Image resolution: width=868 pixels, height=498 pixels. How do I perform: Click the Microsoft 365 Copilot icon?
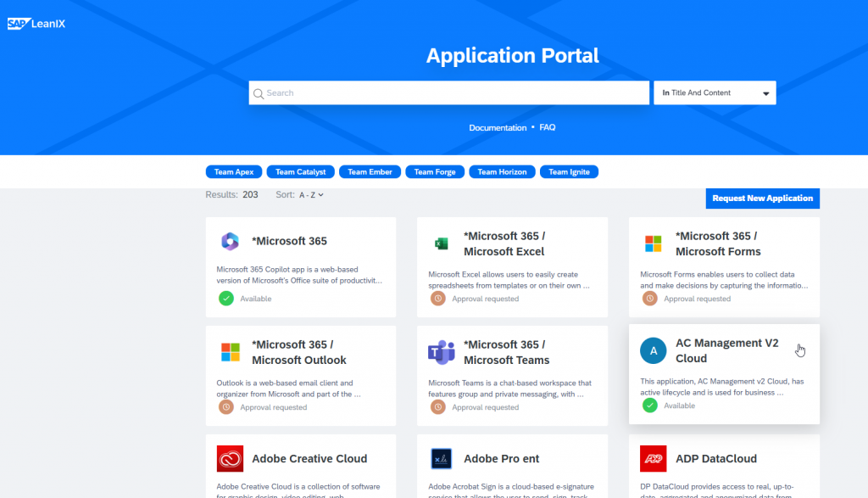pyautogui.click(x=230, y=242)
